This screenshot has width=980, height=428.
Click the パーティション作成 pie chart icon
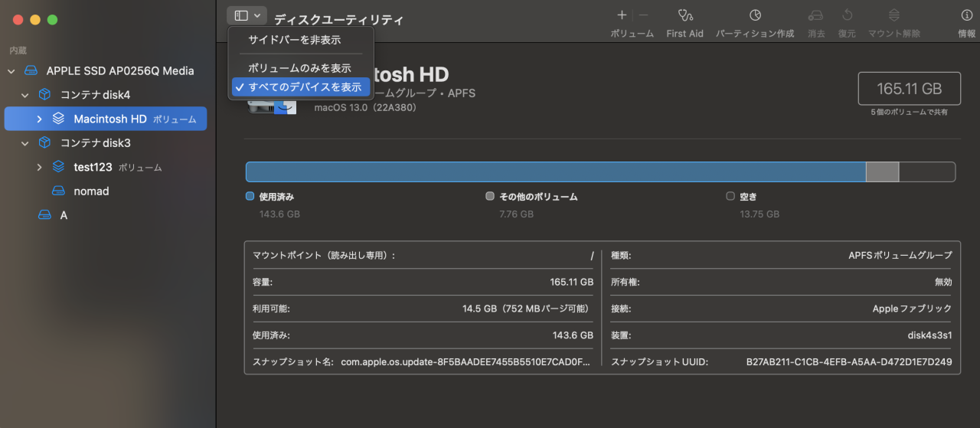pos(755,15)
